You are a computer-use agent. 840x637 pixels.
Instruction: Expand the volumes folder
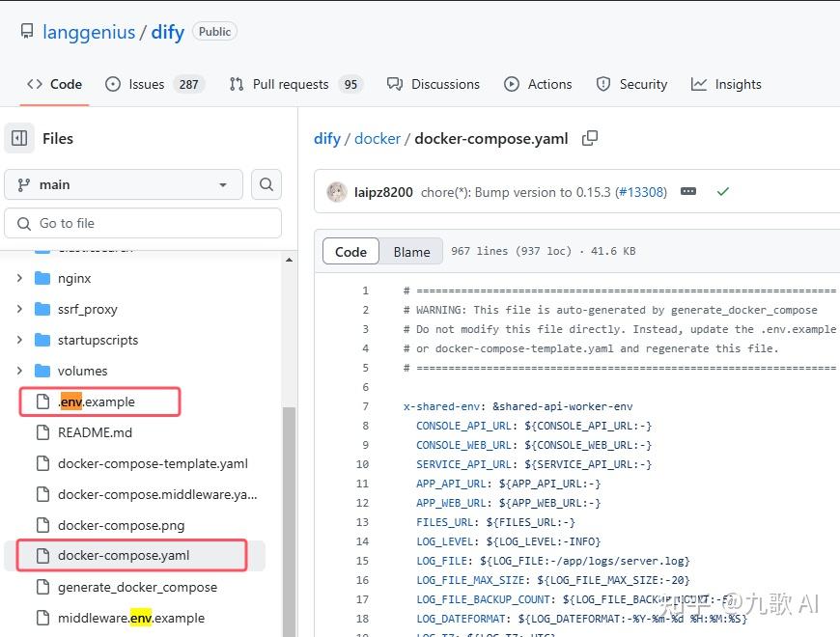(19, 371)
